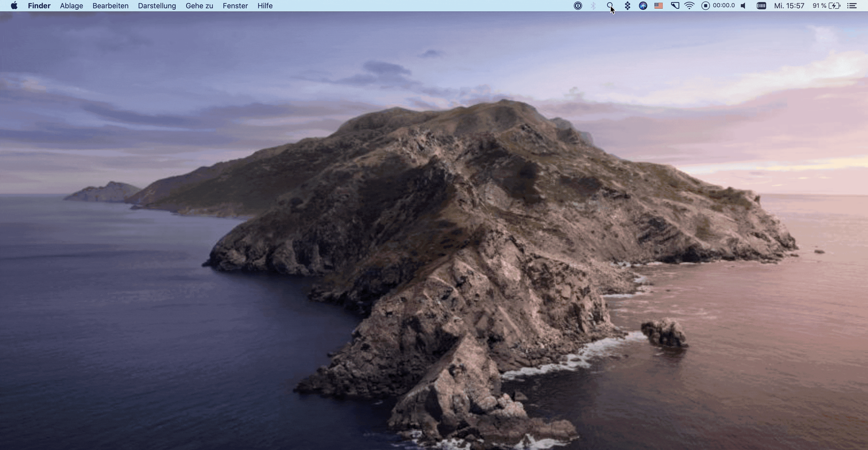Open Spotlight search magnifier icon

pos(610,6)
